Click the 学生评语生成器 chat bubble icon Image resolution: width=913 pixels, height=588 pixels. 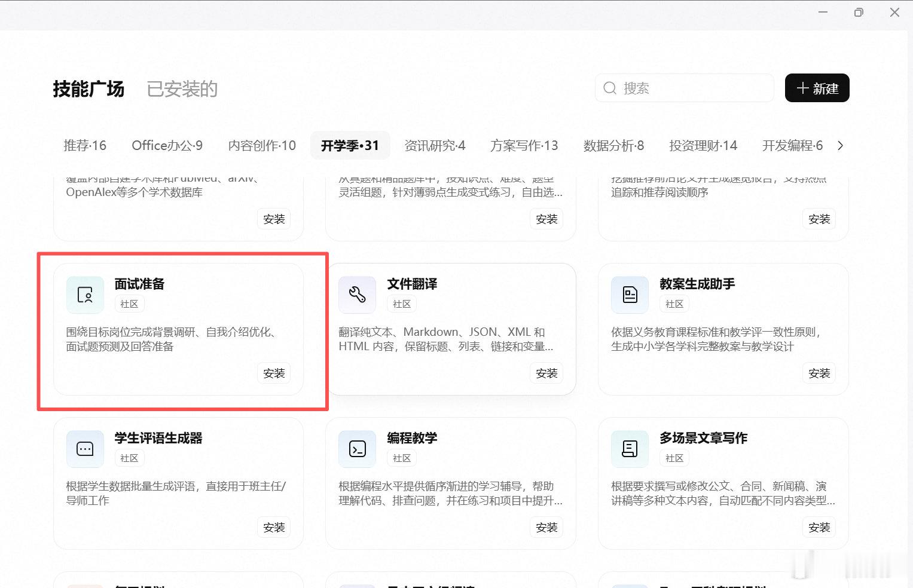point(85,449)
